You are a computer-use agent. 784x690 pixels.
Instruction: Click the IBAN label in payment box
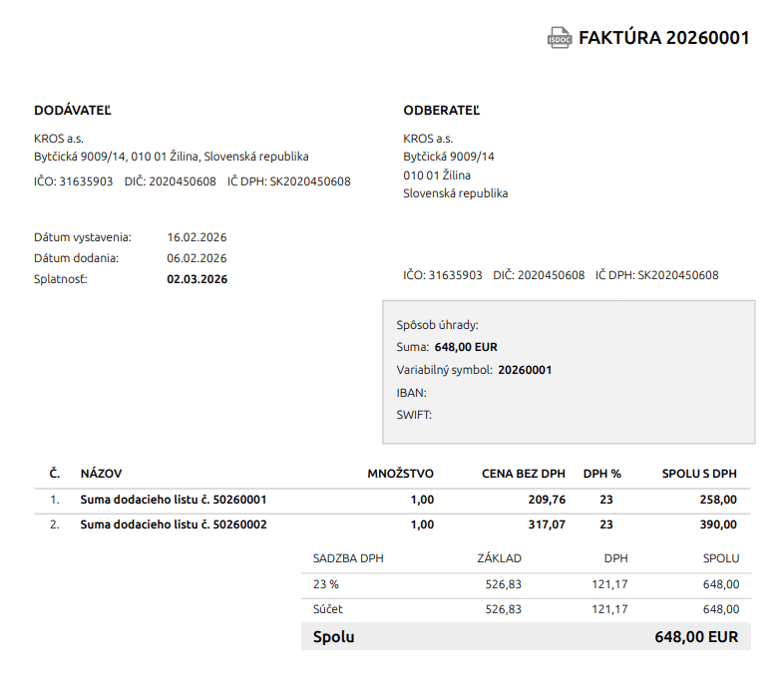tap(411, 393)
